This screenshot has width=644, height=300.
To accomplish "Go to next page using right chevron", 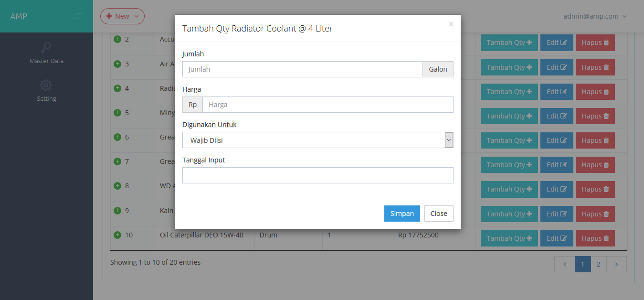I will tap(616, 264).
